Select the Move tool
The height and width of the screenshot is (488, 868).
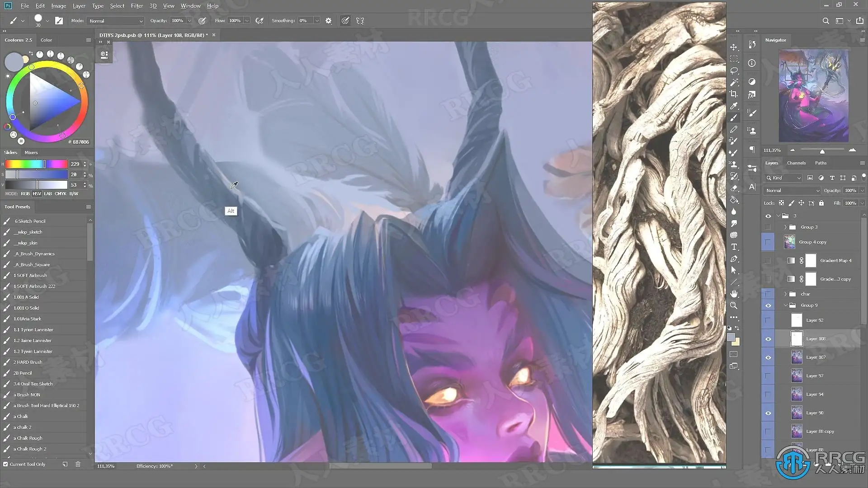[734, 47]
